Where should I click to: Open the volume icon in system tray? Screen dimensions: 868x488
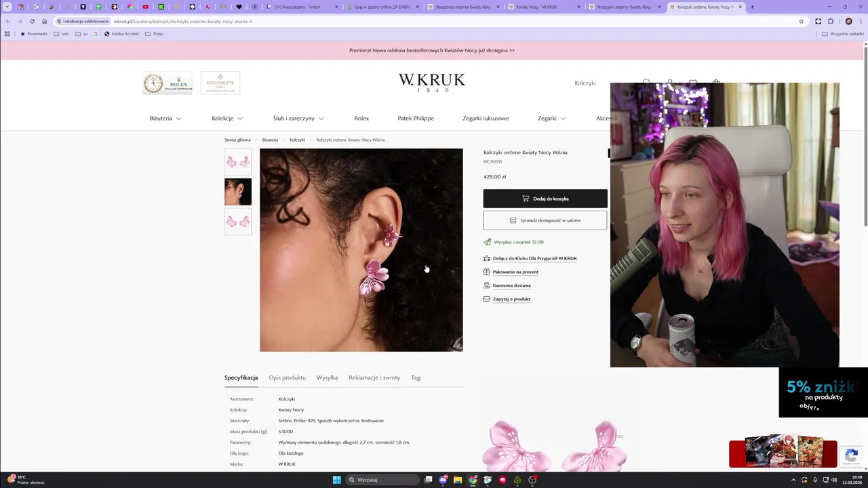point(834,480)
